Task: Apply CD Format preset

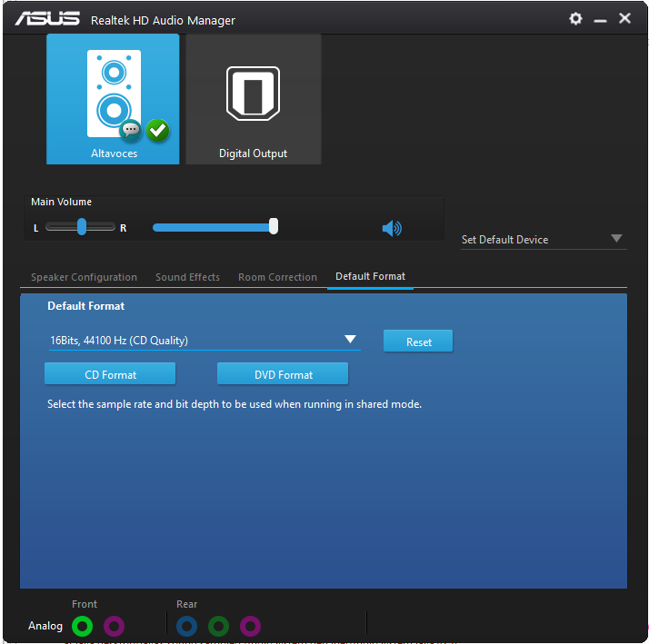Action: click(110, 374)
